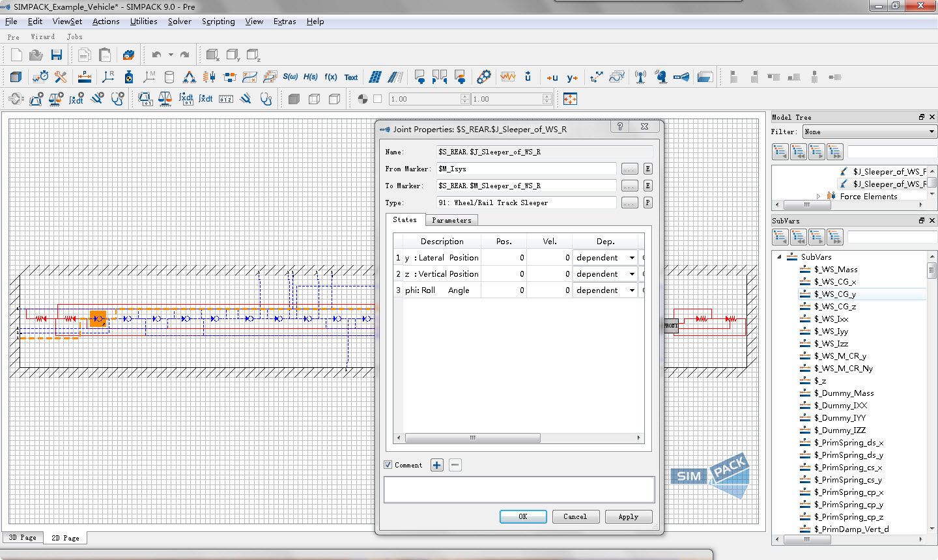Image resolution: width=938 pixels, height=560 pixels.
Task: Click the Comment text box
Action: coord(519,490)
